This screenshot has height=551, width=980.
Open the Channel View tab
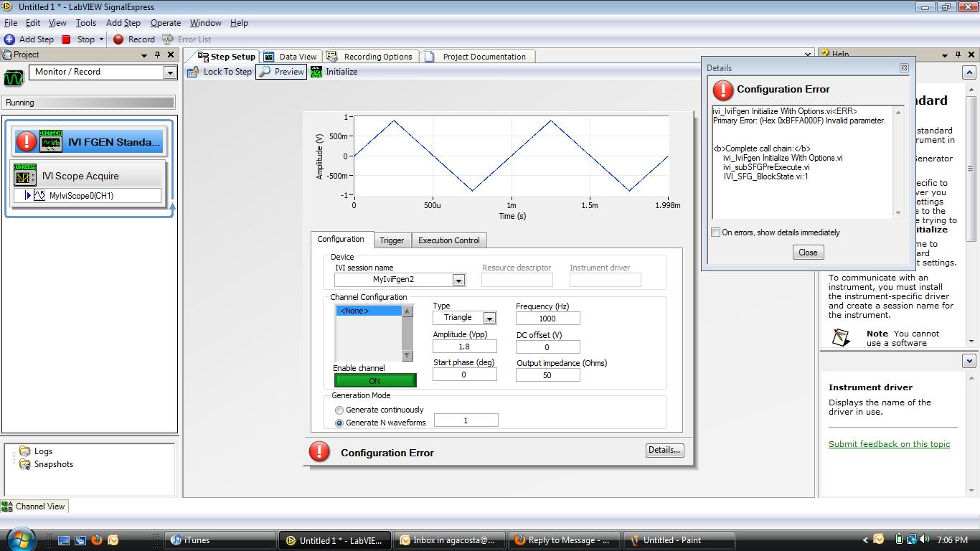(34, 507)
